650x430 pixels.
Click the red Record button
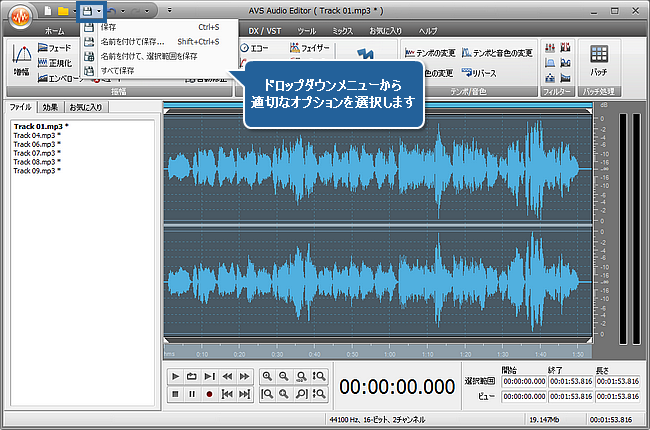click(210, 394)
